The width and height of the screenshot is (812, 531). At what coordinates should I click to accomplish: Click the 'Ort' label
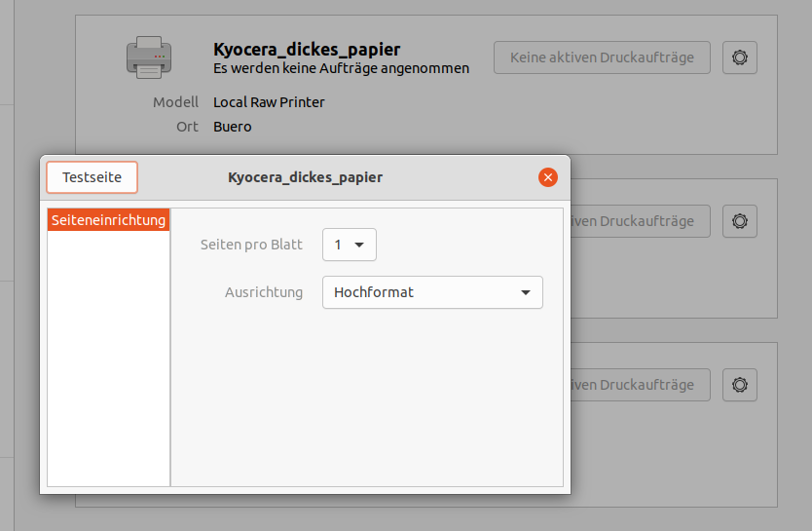(188, 127)
